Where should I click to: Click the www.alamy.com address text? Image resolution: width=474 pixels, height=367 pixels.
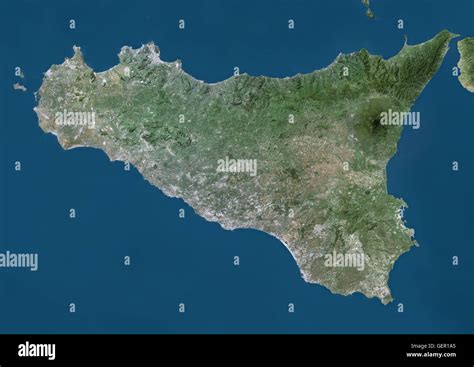(x=431, y=355)
